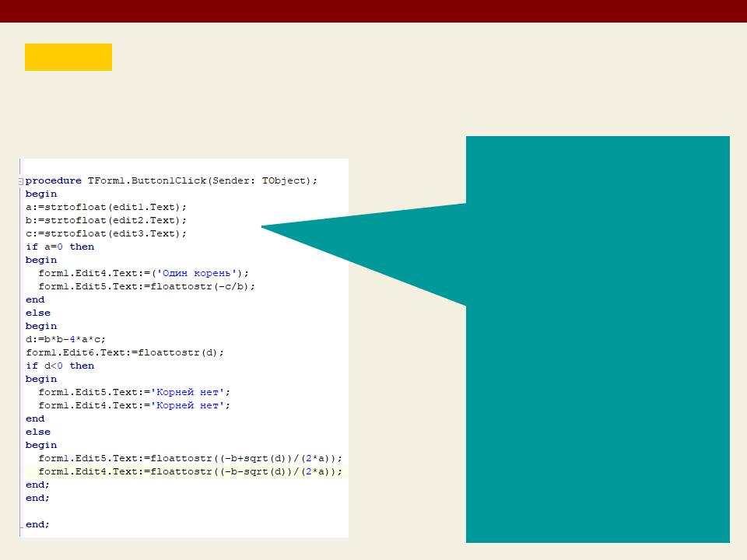
Task: Click the final 'end;' at the code bottom
Action: [x=37, y=525]
